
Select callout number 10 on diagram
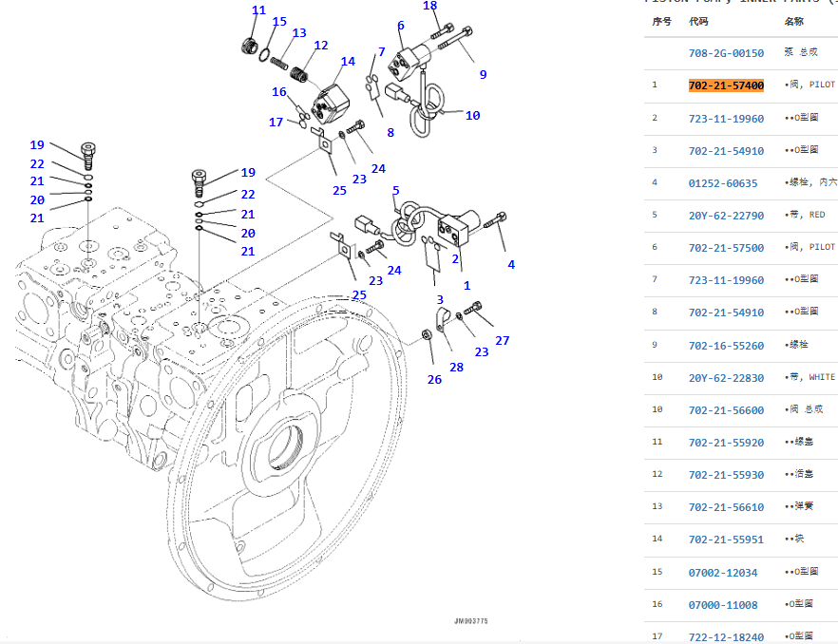(x=472, y=116)
